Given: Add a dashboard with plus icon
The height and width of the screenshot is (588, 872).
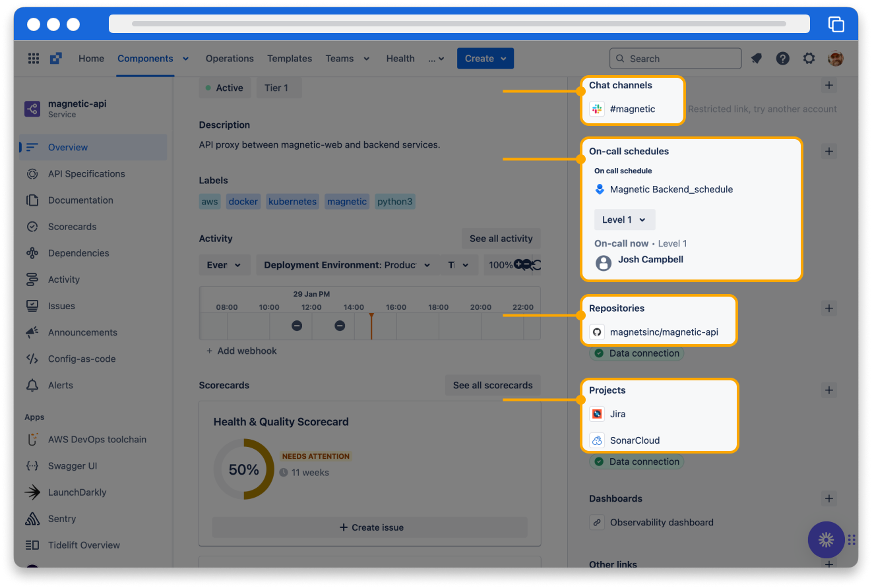Looking at the screenshot, I should 829,498.
